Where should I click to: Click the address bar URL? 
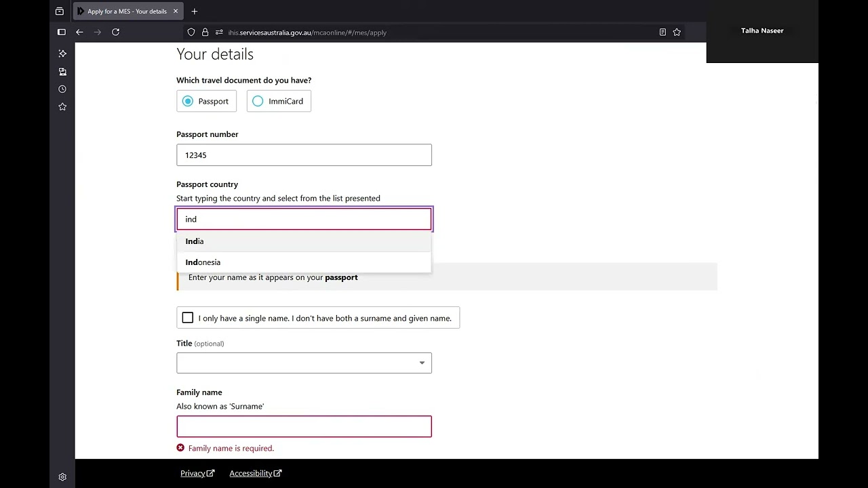(307, 33)
